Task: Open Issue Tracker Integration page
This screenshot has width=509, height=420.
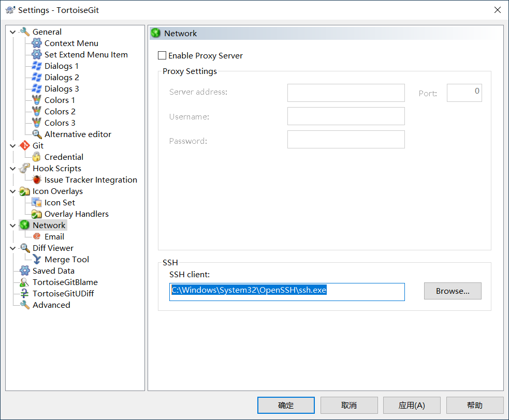Action: [x=91, y=179]
